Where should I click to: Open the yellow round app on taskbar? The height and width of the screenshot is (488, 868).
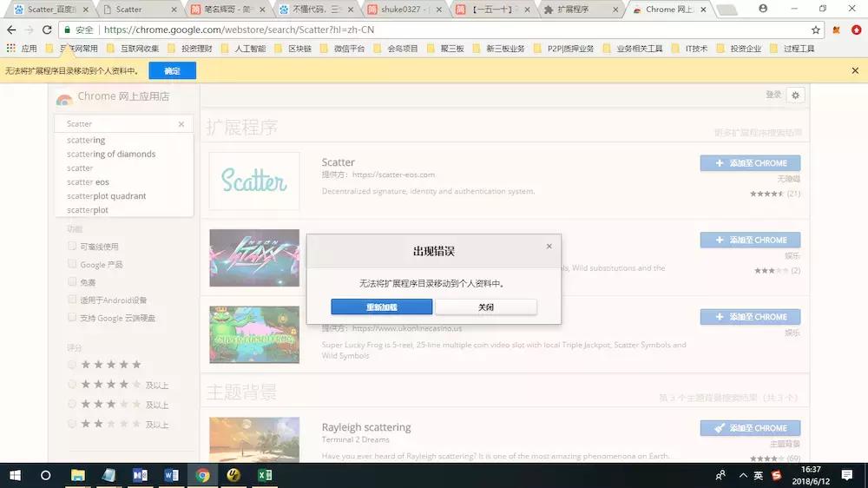point(233,475)
